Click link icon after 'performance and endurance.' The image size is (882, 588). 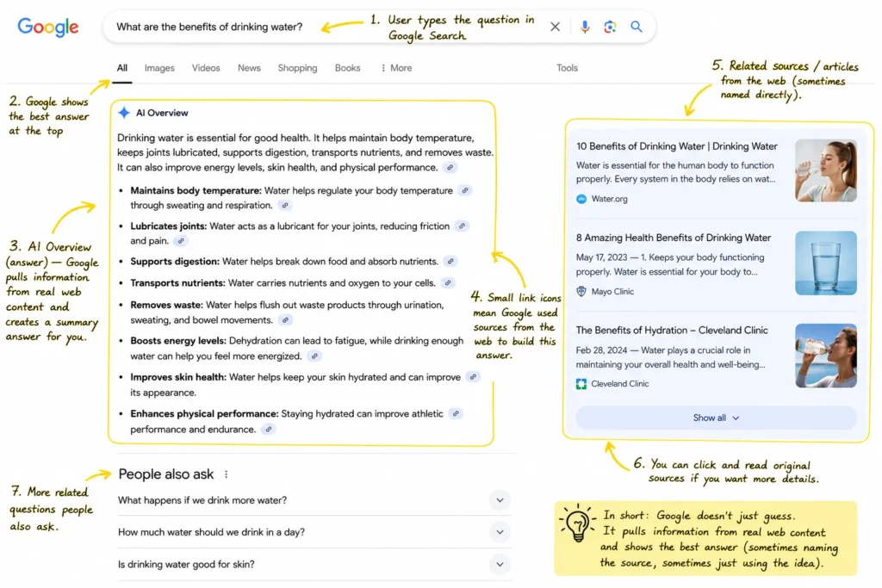269,430
